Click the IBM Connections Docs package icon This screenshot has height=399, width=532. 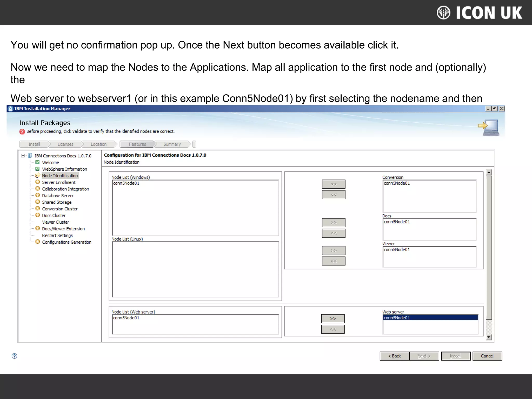tap(30, 156)
